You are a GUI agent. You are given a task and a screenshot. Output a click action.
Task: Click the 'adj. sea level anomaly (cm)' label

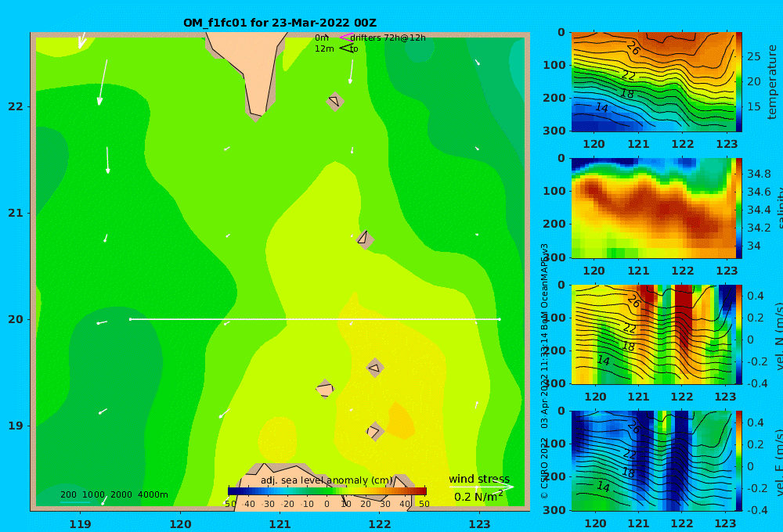click(327, 480)
